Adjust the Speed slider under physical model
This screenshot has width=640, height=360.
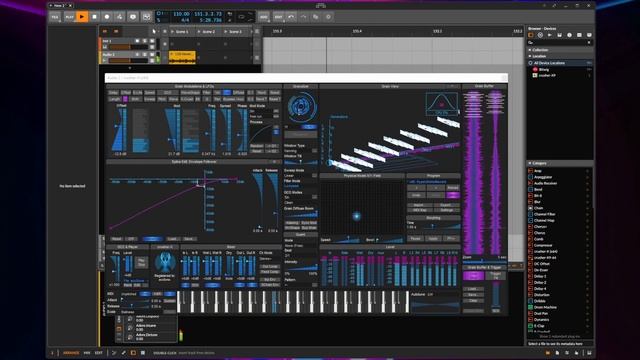coord(347,239)
